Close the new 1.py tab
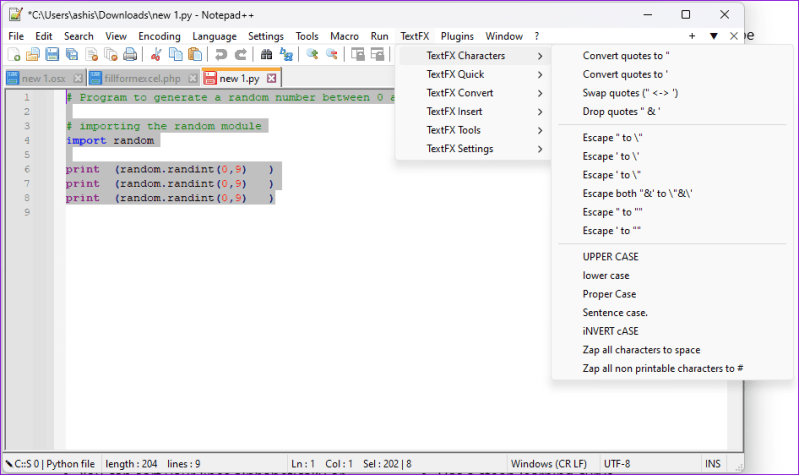 [x=272, y=78]
